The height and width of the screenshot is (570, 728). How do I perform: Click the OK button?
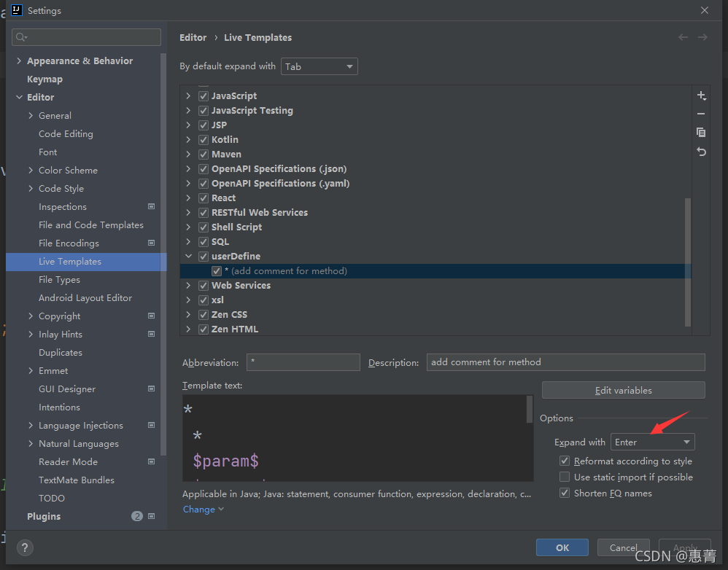[x=562, y=547]
